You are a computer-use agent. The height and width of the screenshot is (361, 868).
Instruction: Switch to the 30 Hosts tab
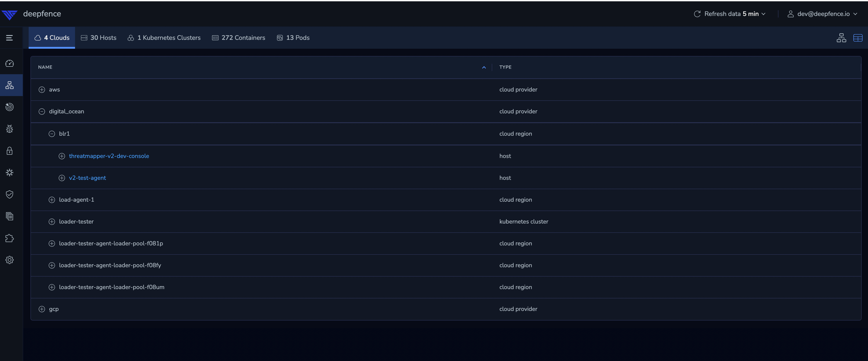pyautogui.click(x=99, y=38)
